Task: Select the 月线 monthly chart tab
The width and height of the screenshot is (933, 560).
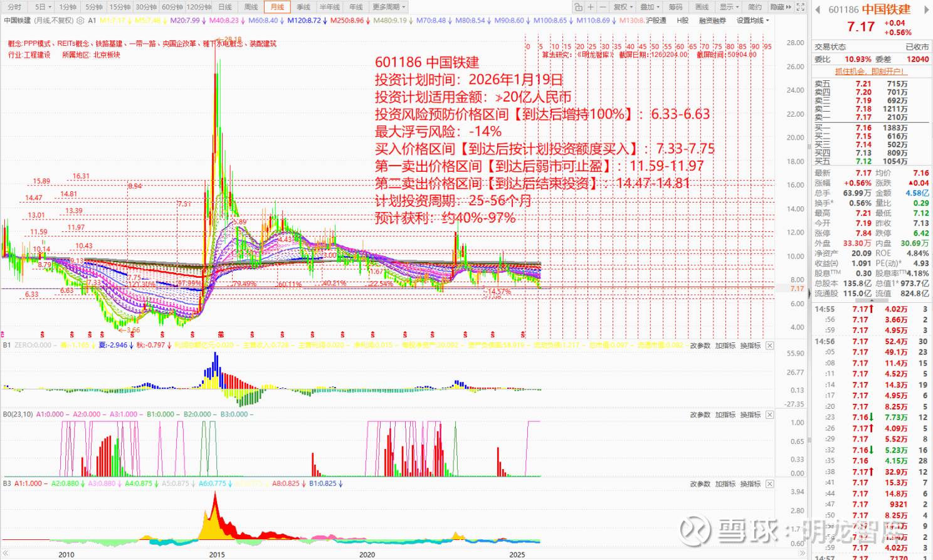Action: (x=277, y=7)
